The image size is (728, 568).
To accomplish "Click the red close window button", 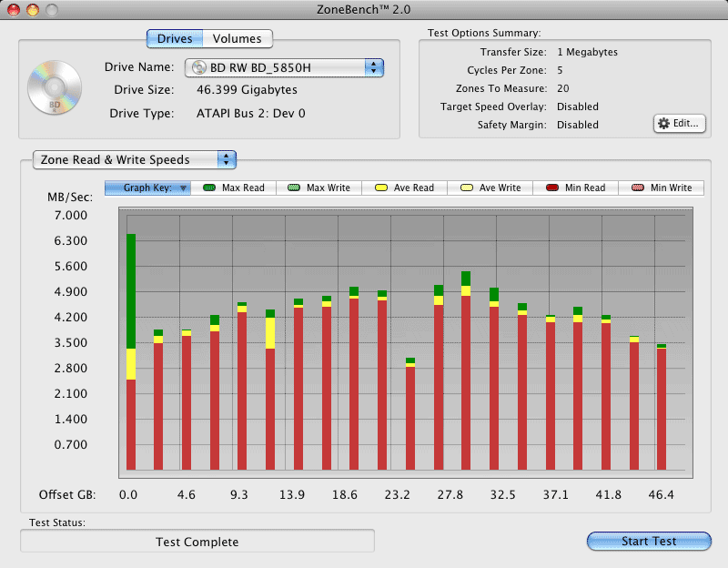I will pyautogui.click(x=15, y=10).
